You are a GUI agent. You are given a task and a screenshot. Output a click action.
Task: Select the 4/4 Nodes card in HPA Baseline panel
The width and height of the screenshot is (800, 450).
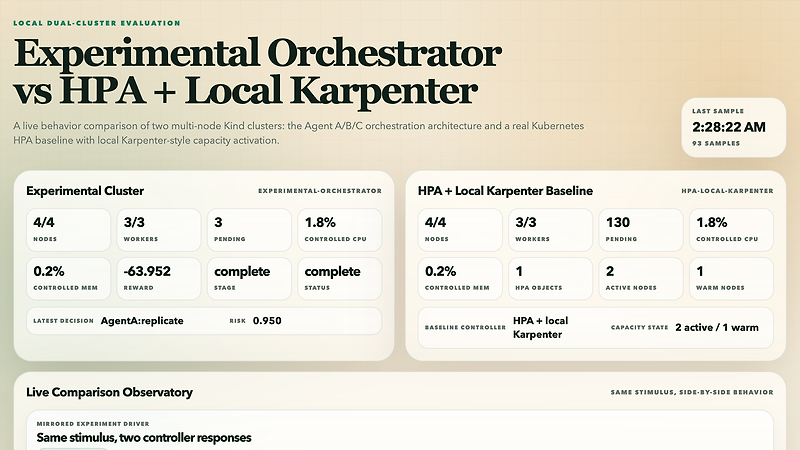tap(460, 230)
